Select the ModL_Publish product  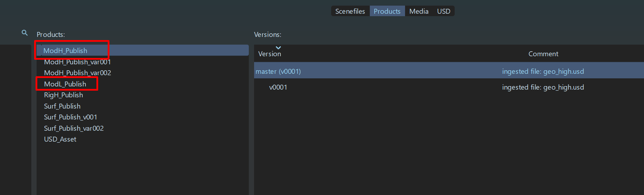point(65,84)
